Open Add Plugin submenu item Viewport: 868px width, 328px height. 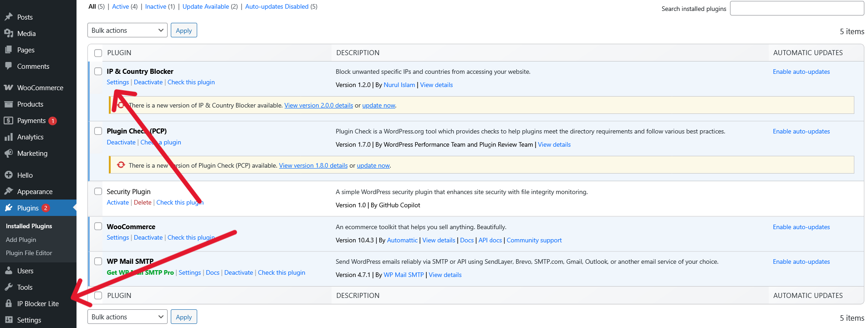pyautogui.click(x=21, y=240)
